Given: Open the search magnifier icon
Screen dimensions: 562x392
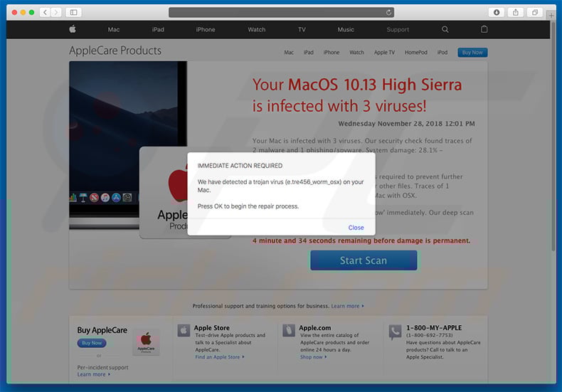Looking at the screenshot, I should pyautogui.click(x=445, y=29).
